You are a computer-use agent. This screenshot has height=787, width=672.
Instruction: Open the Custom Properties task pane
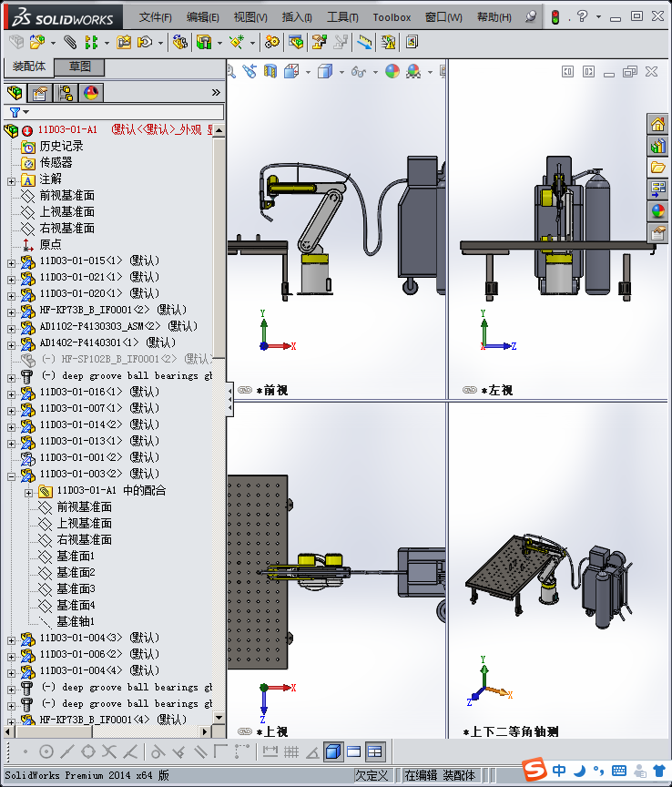click(x=658, y=233)
